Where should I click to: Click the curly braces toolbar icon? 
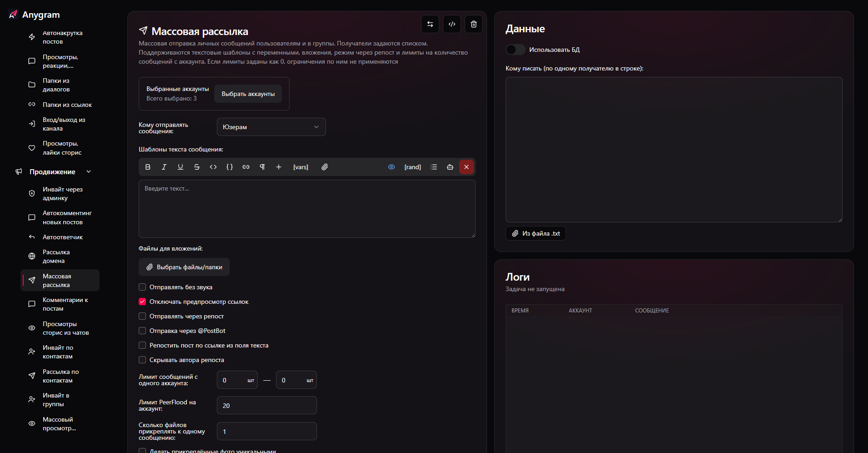click(230, 167)
